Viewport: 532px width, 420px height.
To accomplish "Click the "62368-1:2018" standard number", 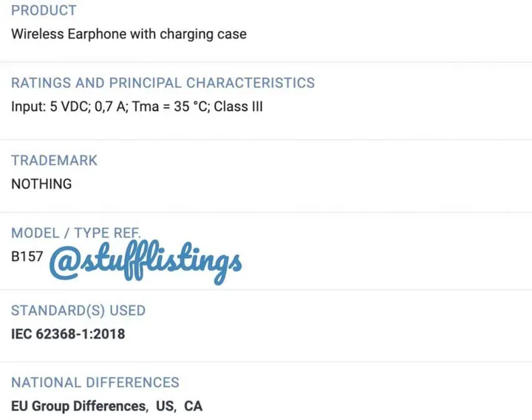I will coord(81,334).
